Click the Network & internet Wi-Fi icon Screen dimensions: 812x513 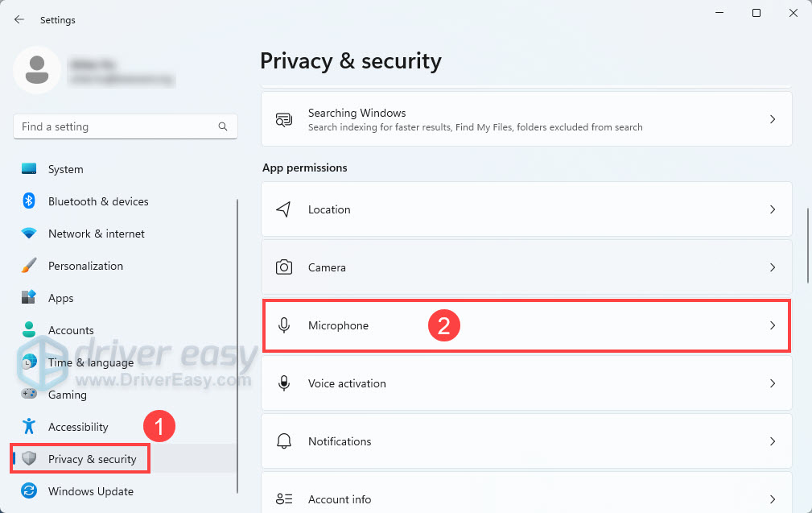[29, 234]
